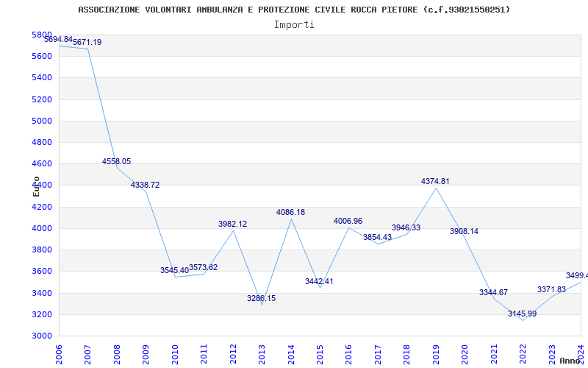Click x-axis year 2023

[x=552, y=355]
